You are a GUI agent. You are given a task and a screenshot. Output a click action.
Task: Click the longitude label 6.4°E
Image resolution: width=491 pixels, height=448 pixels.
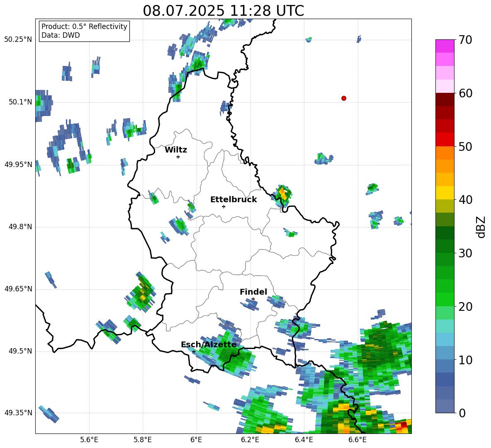coord(304,440)
